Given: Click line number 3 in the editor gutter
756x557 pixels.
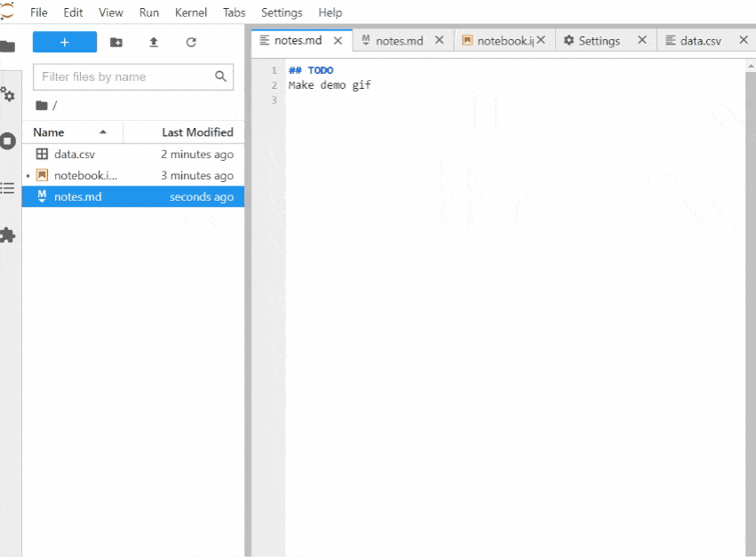Looking at the screenshot, I should click(x=274, y=100).
